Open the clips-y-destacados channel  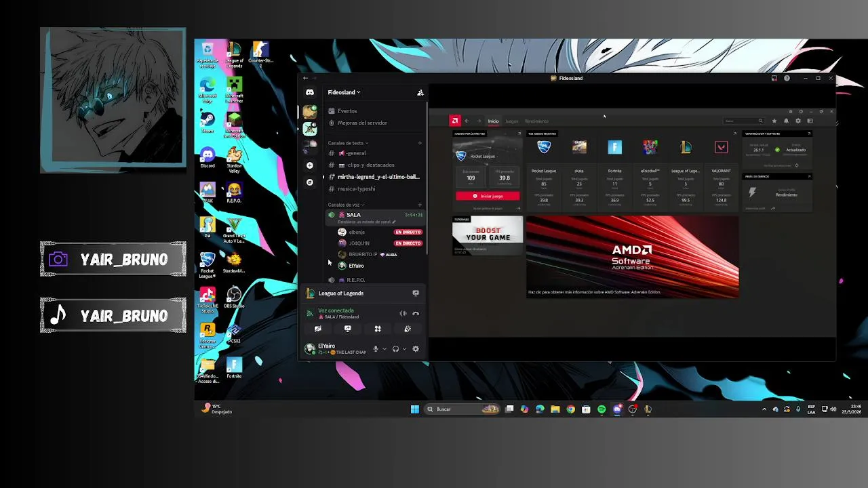(x=374, y=165)
